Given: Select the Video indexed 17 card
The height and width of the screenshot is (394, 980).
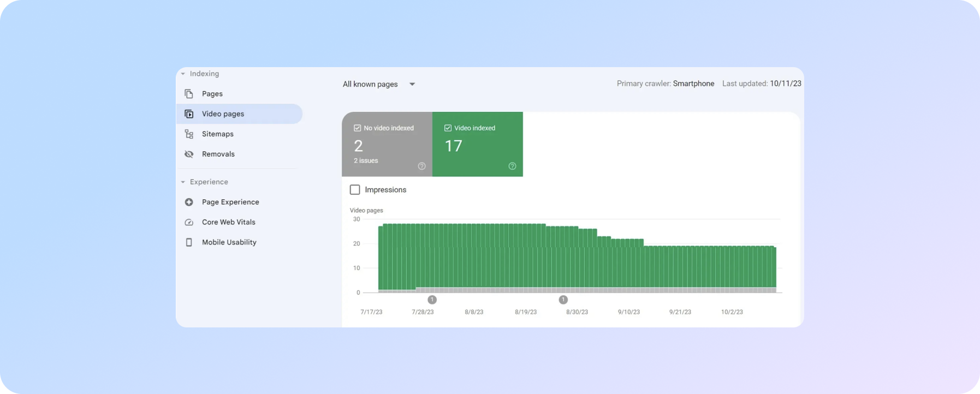Looking at the screenshot, I should pos(478,144).
